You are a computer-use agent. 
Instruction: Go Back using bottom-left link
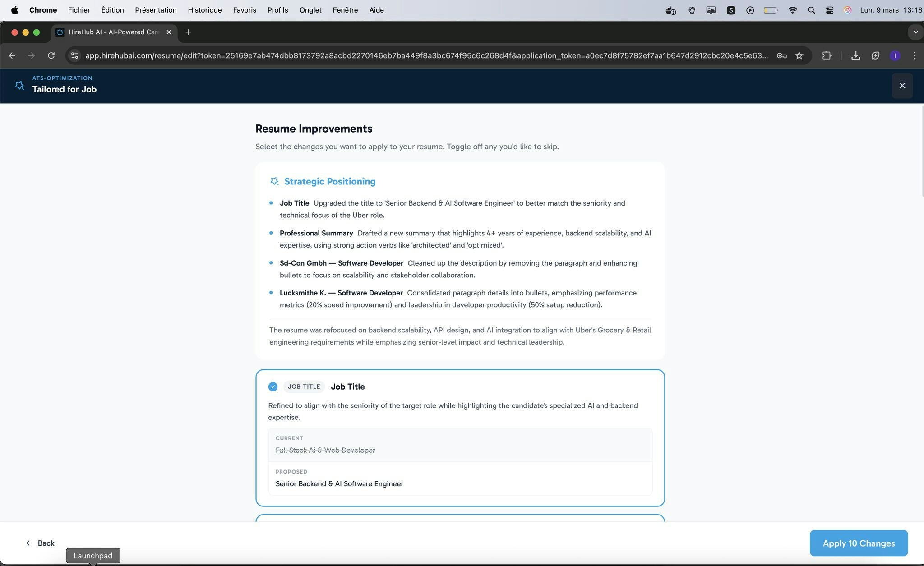[40, 543]
